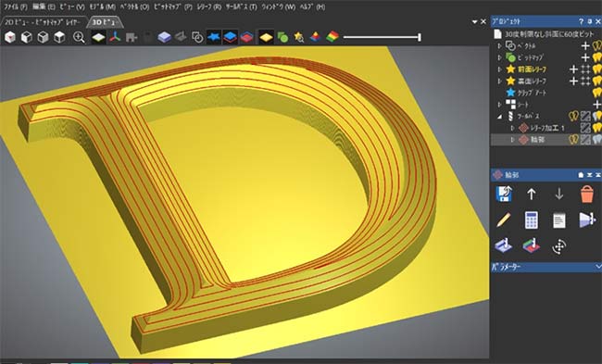Click the pencil edit toolpath icon

(503, 220)
